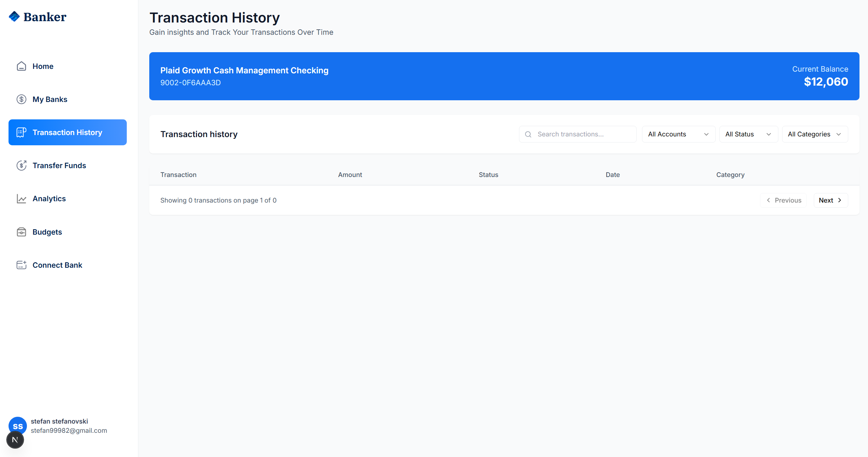Open the Budgets menu item

pos(47,232)
